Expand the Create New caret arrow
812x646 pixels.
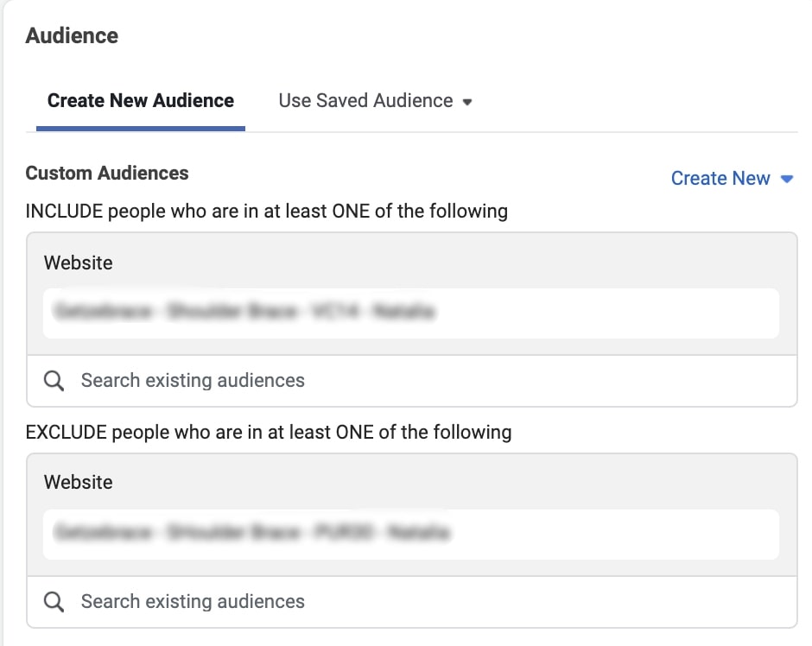point(786,179)
